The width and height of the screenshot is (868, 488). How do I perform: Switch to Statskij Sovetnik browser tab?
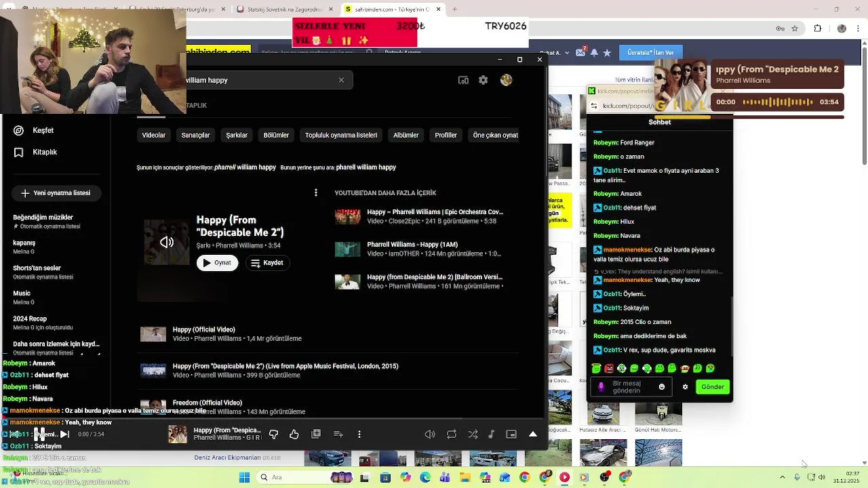[285, 9]
